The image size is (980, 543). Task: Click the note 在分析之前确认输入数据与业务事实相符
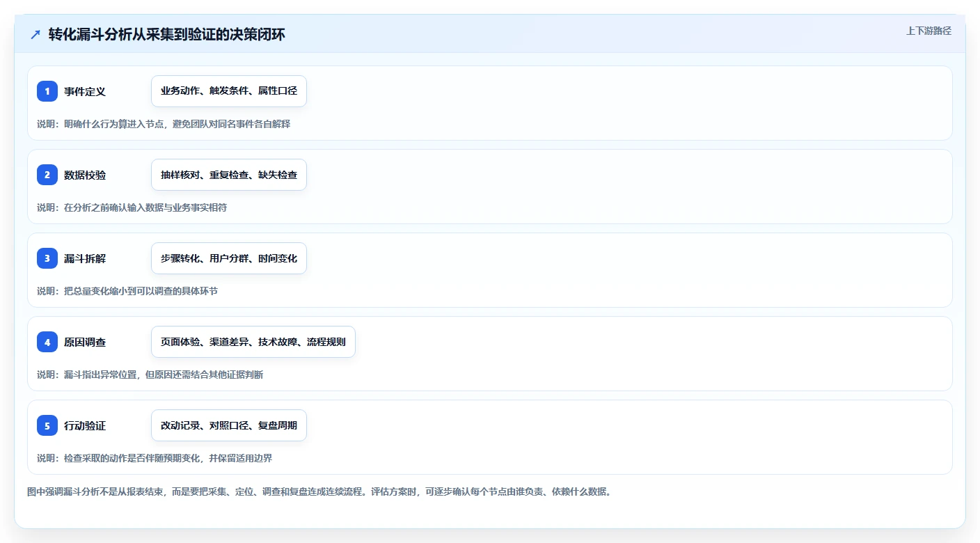(x=132, y=207)
